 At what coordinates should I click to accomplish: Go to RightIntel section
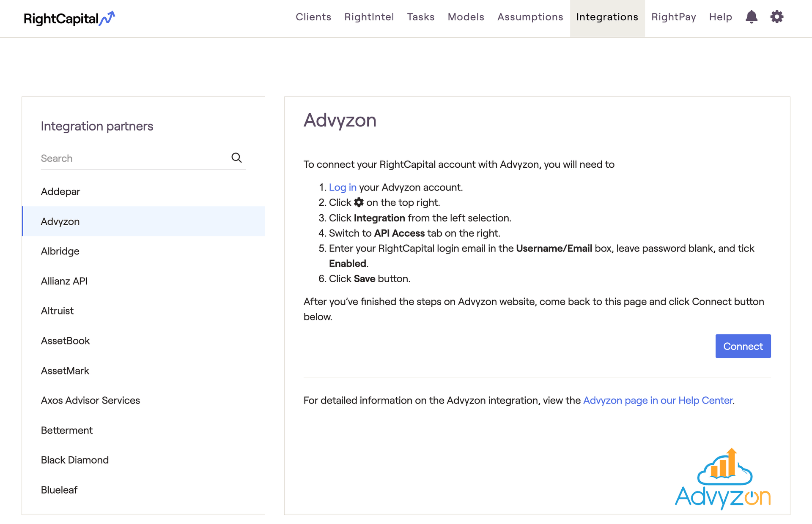369,17
